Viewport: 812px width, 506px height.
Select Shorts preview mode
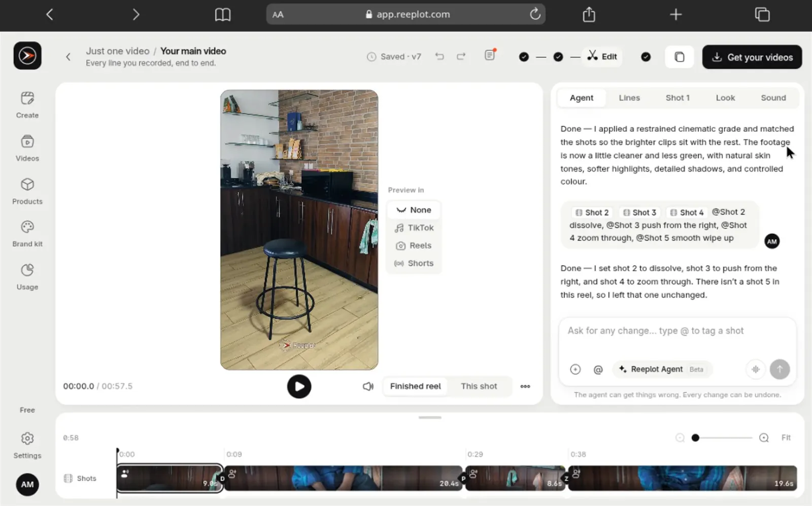click(x=414, y=263)
